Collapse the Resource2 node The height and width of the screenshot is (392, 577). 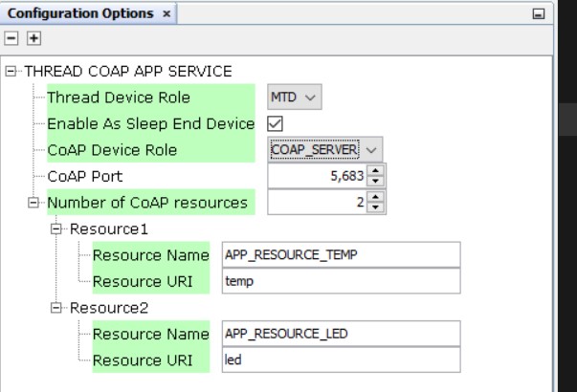pos(55,308)
